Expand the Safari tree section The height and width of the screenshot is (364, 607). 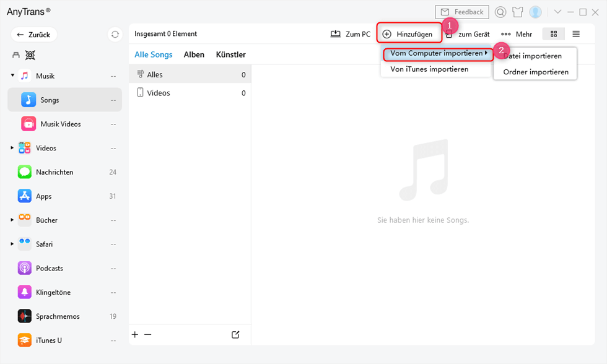12,244
